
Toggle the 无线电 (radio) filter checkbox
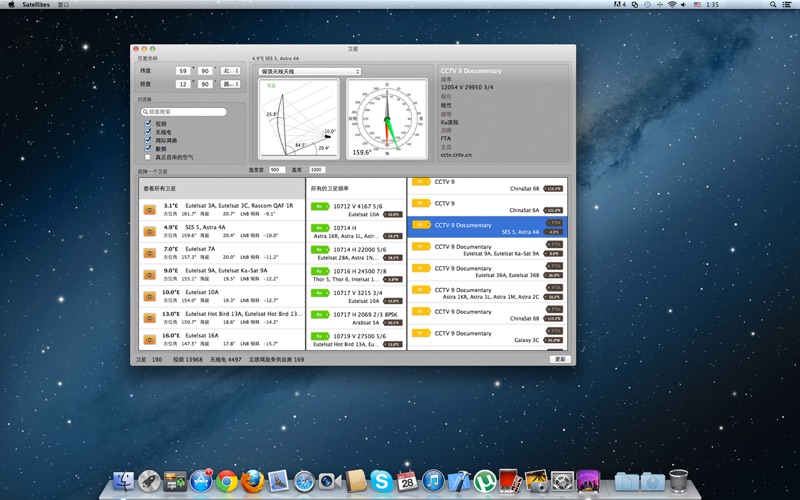(148, 132)
